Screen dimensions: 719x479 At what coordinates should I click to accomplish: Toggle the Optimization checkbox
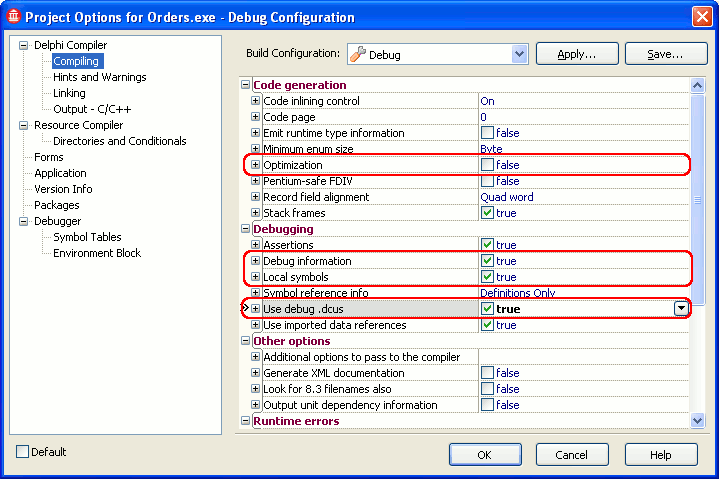(487, 165)
